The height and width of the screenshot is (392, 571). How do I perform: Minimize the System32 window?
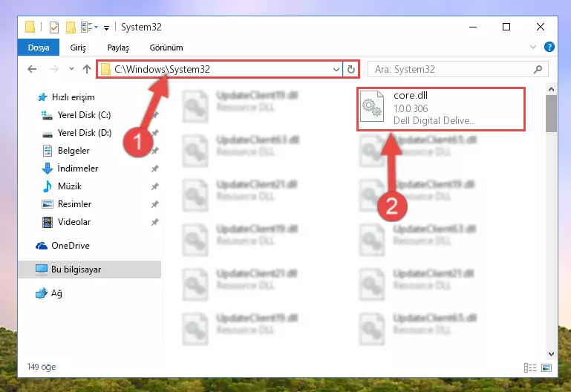[473, 27]
